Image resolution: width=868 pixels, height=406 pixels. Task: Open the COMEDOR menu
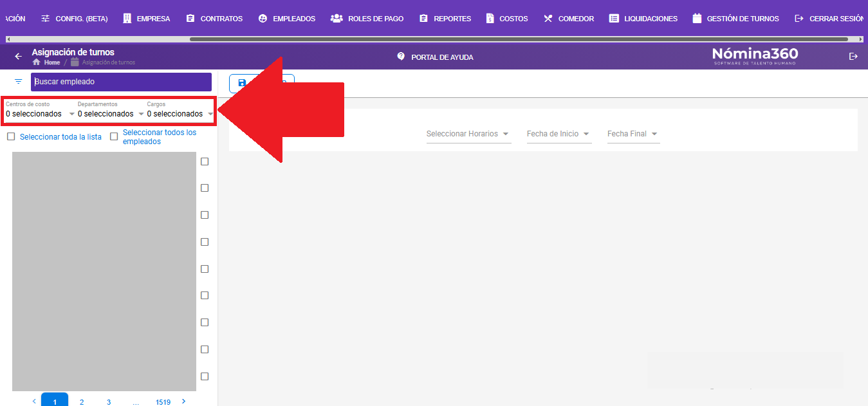[x=569, y=19]
